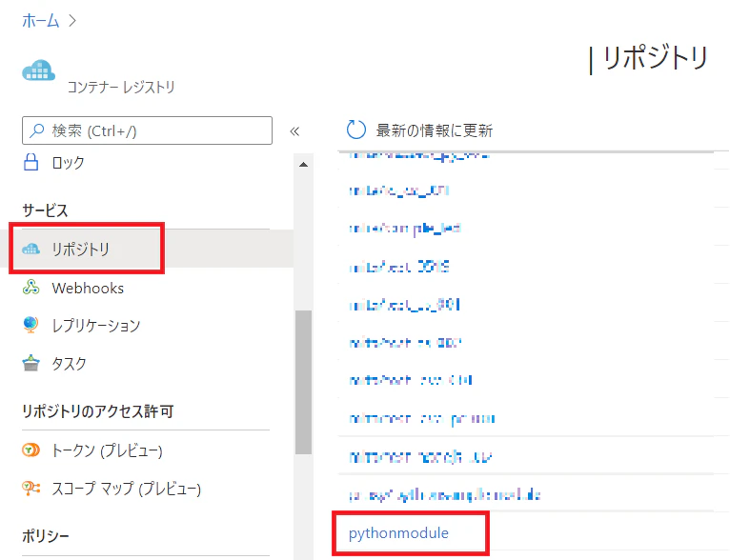
Task: Click the container registry cloud icon
Action: [39, 70]
